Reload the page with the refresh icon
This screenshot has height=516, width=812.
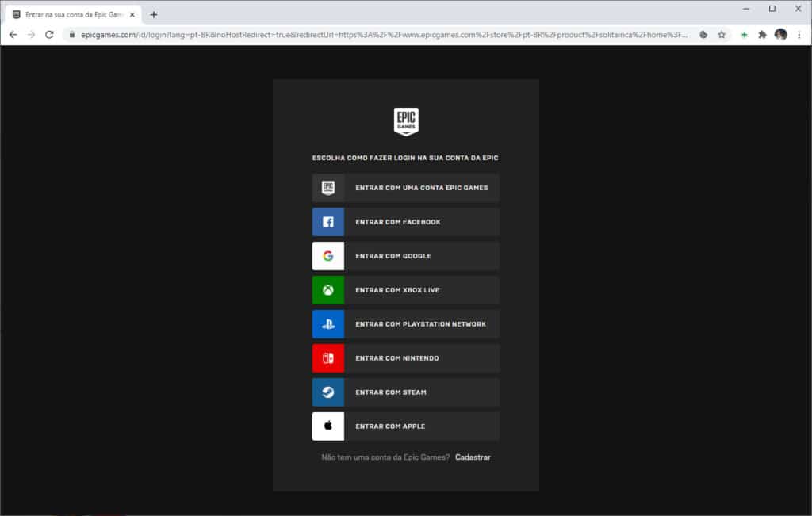tap(49, 35)
